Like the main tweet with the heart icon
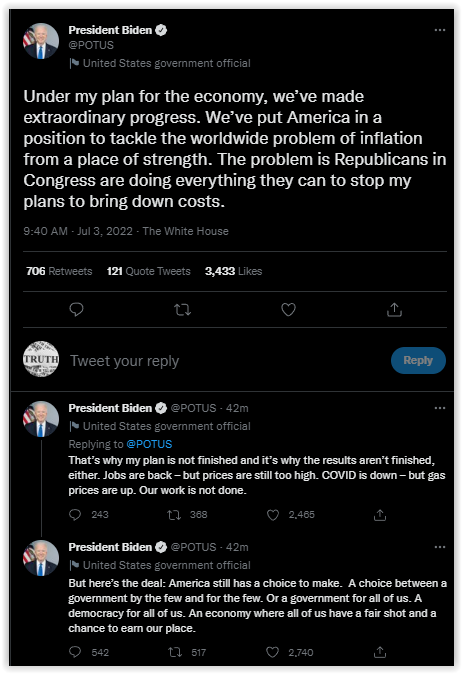 coord(288,309)
